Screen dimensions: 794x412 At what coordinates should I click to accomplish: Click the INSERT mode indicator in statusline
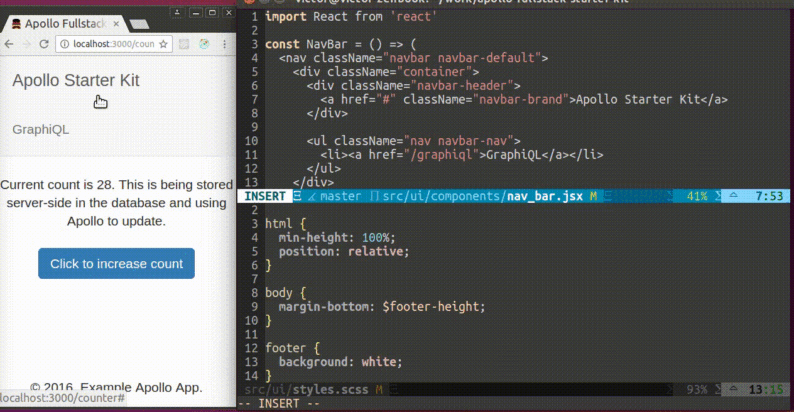point(265,197)
